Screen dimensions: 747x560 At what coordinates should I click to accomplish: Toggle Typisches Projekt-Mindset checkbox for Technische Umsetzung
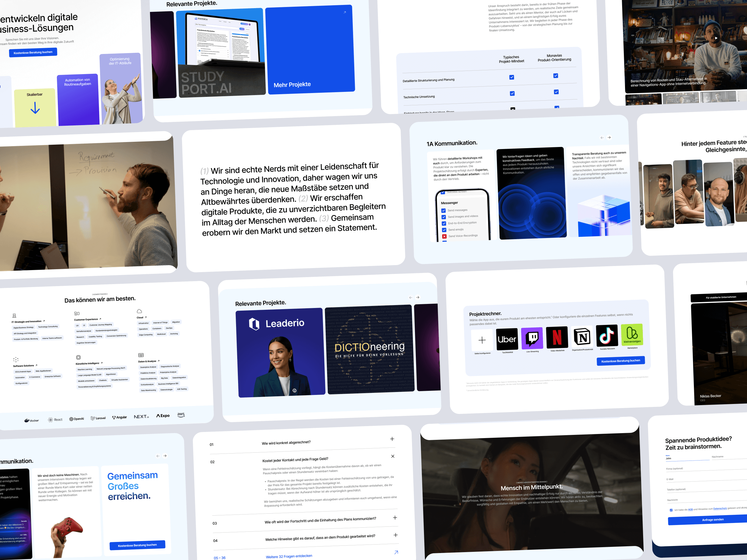point(512,94)
